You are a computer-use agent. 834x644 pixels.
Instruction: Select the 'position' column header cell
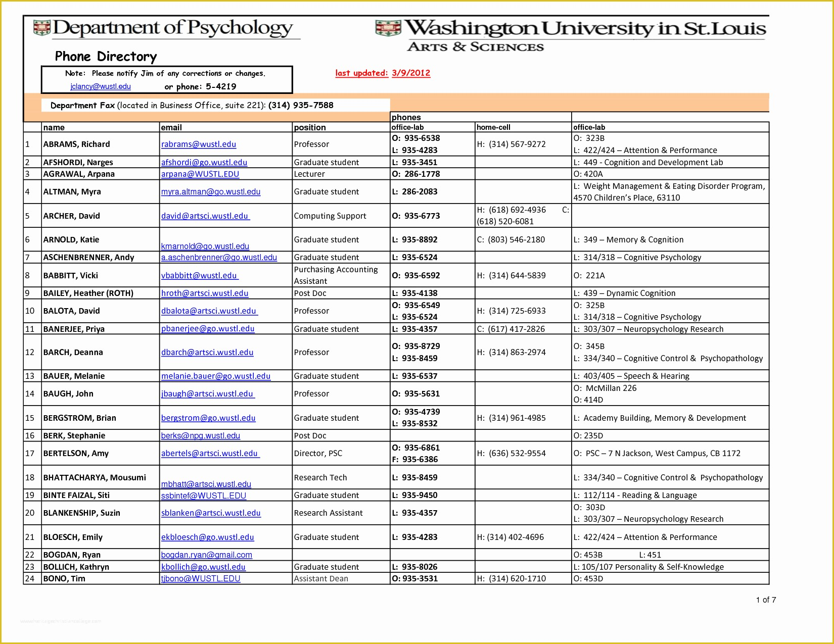341,127
